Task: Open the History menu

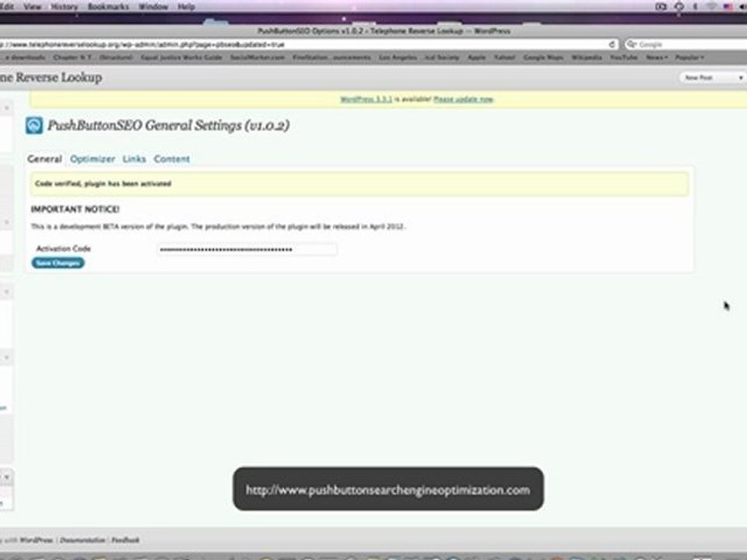Action: [64, 7]
